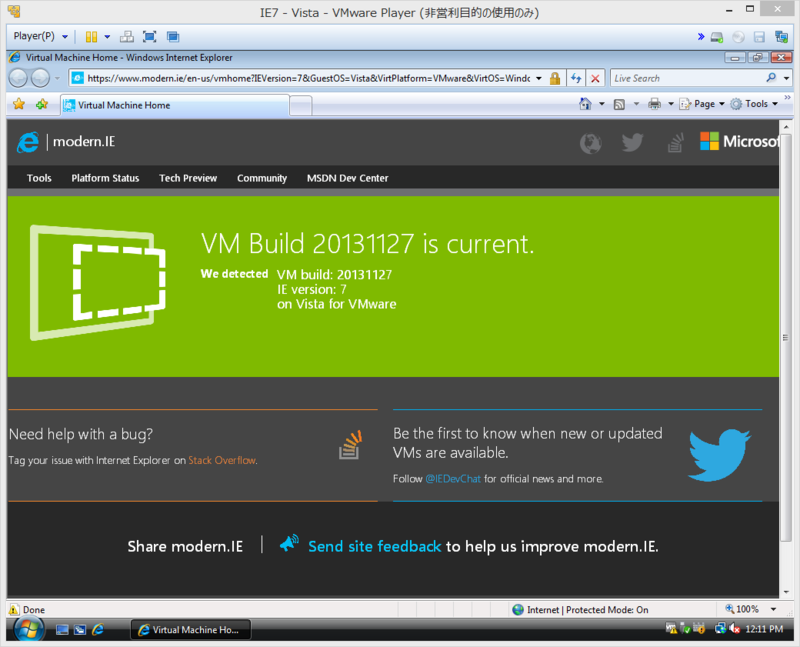The width and height of the screenshot is (800, 647).
Task: Select the Virtual Machine Home tab
Action: tap(174, 105)
